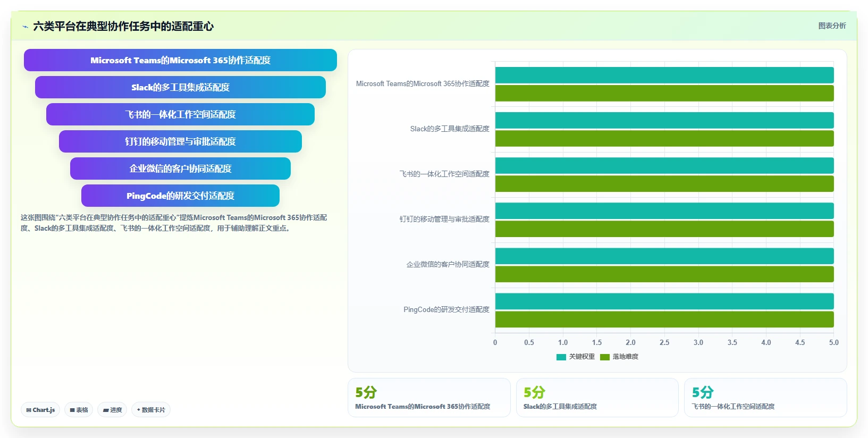Click the description paragraph starting 这张图围绕

174,223
